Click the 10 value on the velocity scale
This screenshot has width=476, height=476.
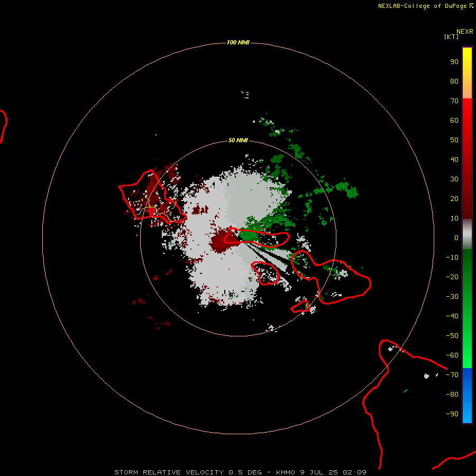[x=454, y=218]
